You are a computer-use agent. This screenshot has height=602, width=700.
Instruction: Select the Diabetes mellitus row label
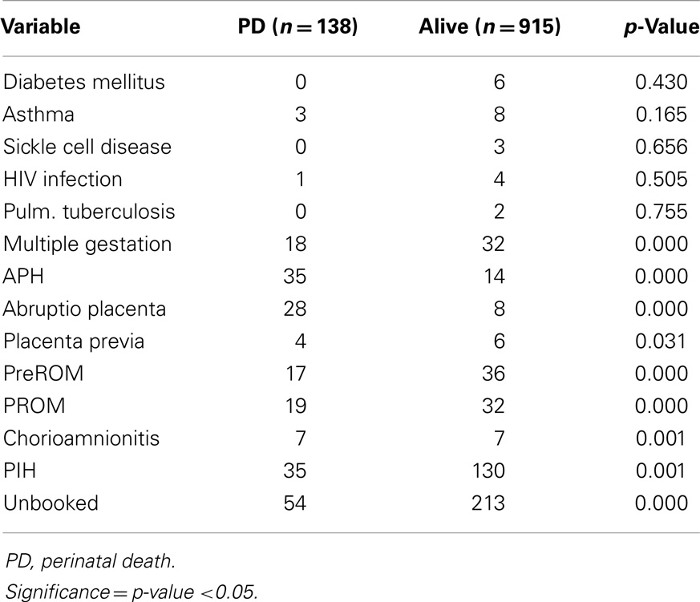click(84, 82)
